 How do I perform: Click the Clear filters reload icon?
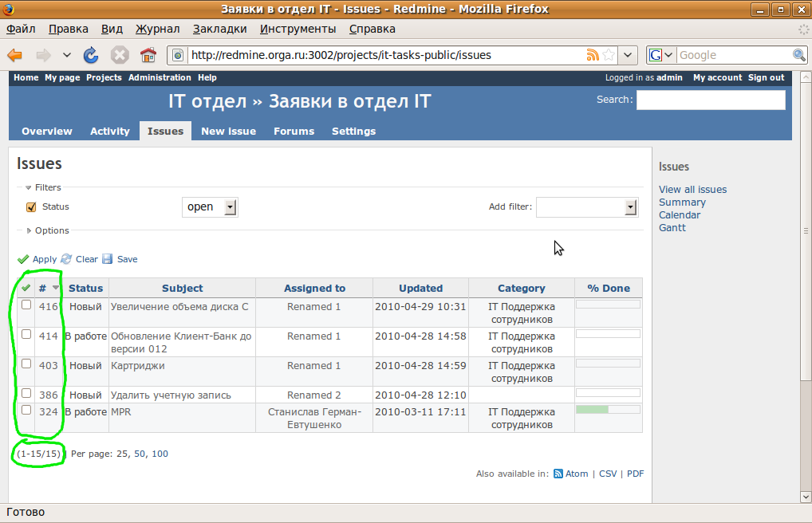tap(66, 259)
